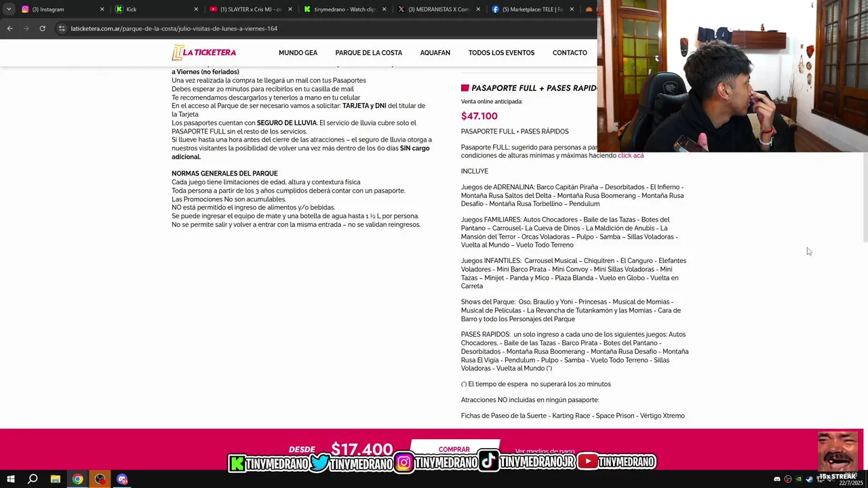Click the NVIDIA system tray icon

click(x=798, y=479)
